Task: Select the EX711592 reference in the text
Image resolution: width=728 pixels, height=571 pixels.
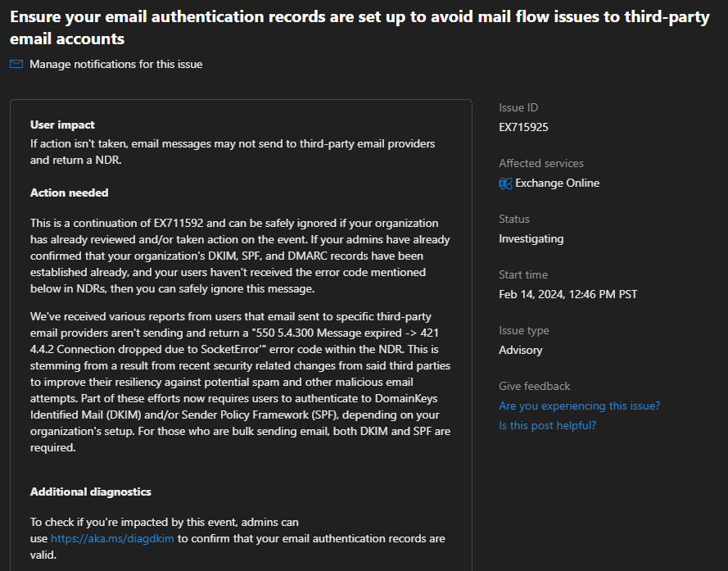Action: click(180, 223)
